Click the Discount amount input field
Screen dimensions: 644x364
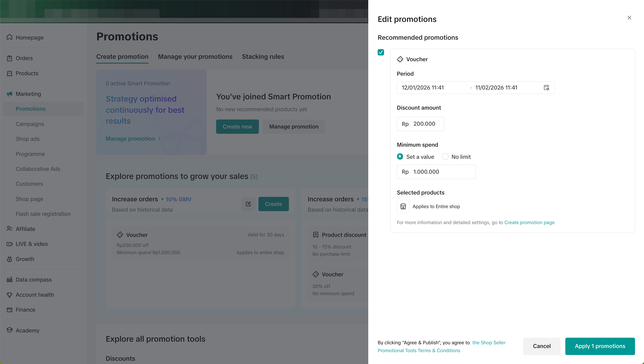[x=424, y=124]
